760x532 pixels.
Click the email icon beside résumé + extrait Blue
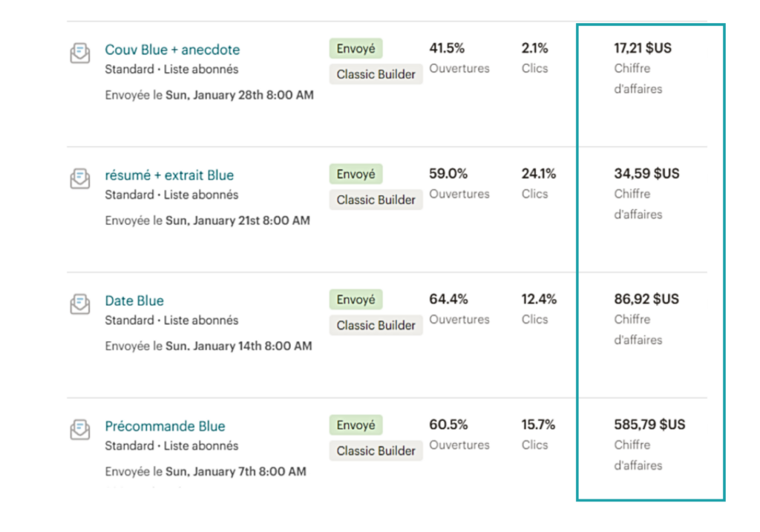point(80,179)
